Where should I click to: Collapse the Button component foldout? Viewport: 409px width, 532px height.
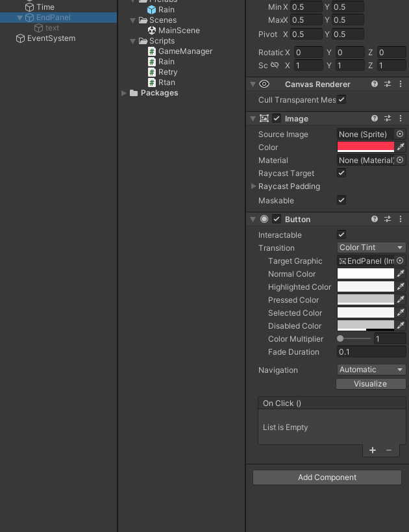253,219
